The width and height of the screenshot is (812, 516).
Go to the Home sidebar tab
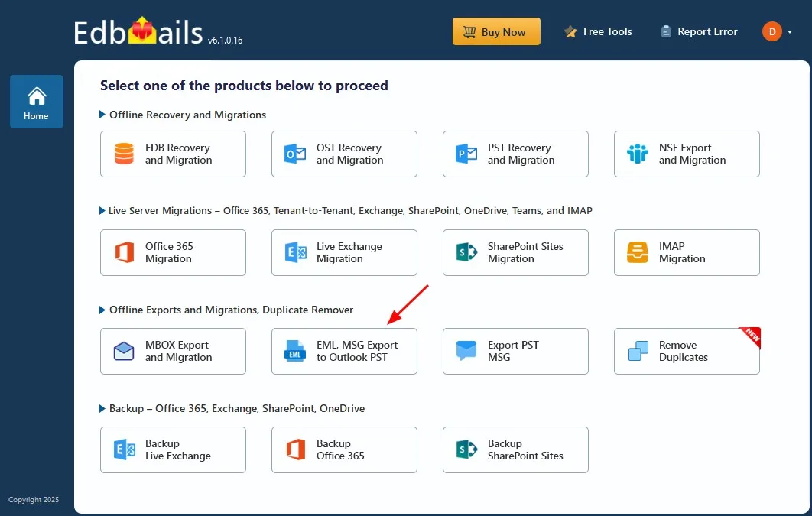pyautogui.click(x=36, y=102)
